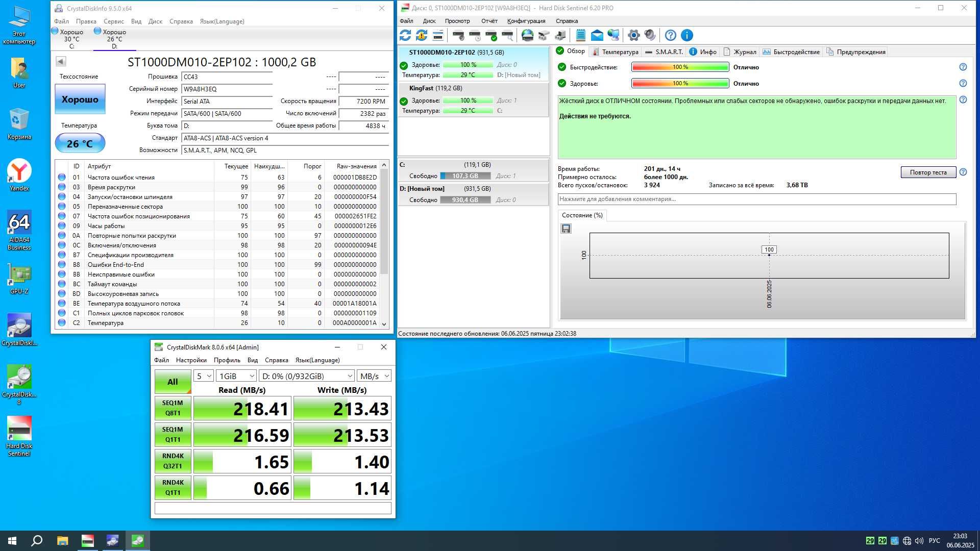The image size is (980, 551).
Task: Open the GPU-Z desktop icon
Action: (x=19, y=279)
